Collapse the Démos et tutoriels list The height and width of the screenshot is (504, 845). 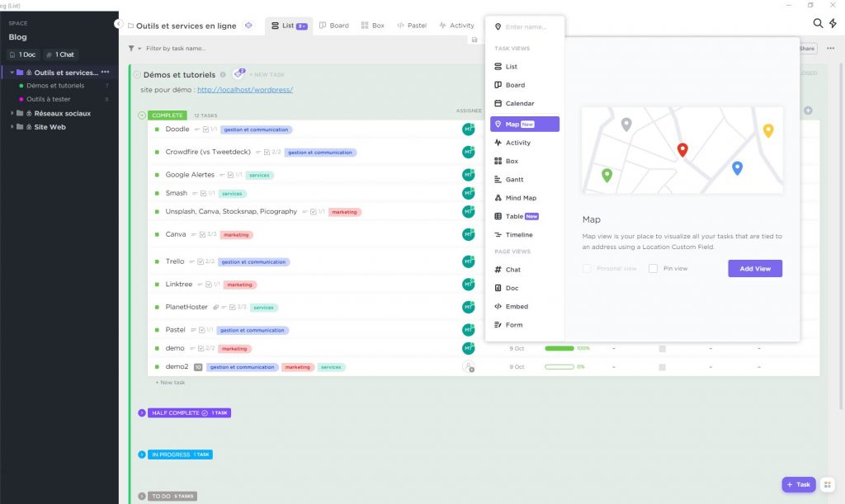click(137, 75)
